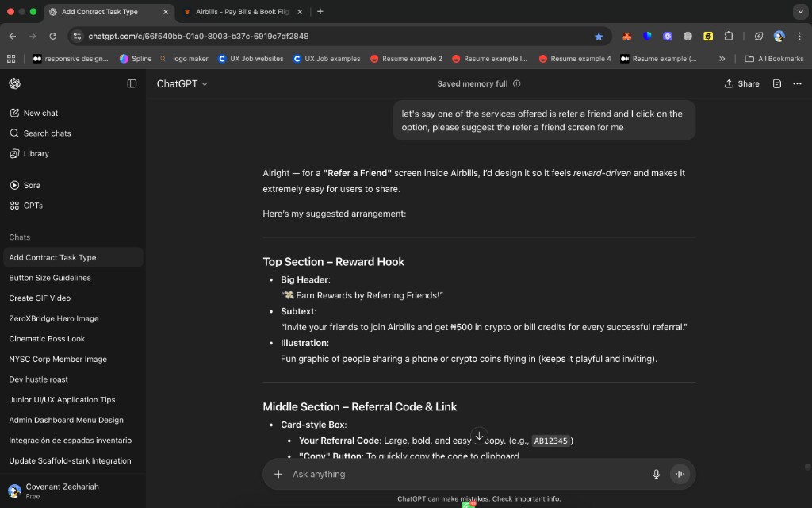Click the bookmark star icon
Viewport: 812px width, 508px height.
[x=599, y=36]
